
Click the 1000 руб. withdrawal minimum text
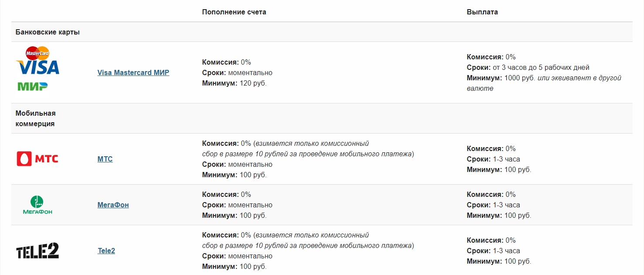coord(519,78)
